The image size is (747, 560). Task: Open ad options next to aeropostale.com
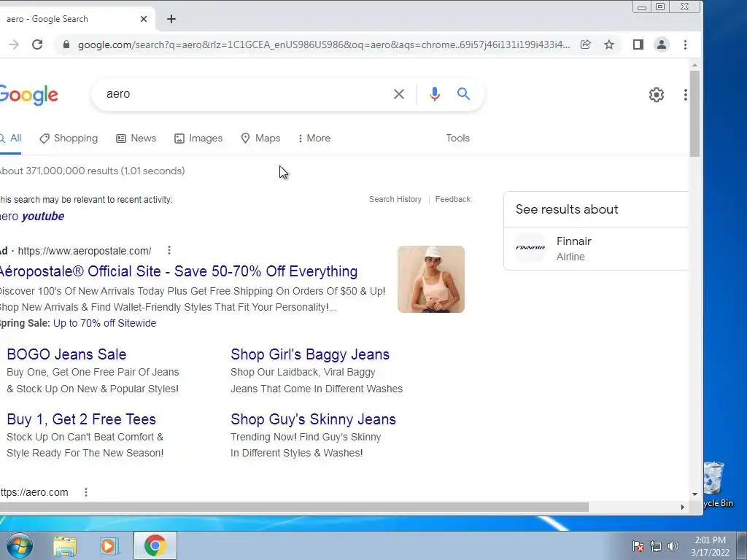169,250
